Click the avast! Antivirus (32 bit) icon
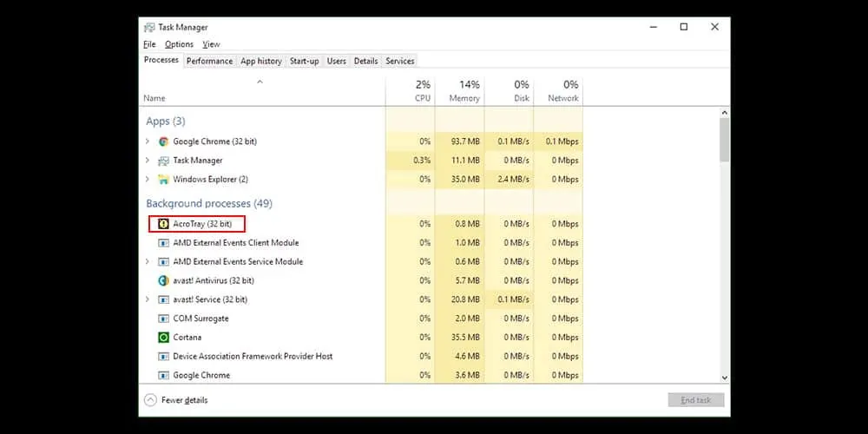 point(163,280)
